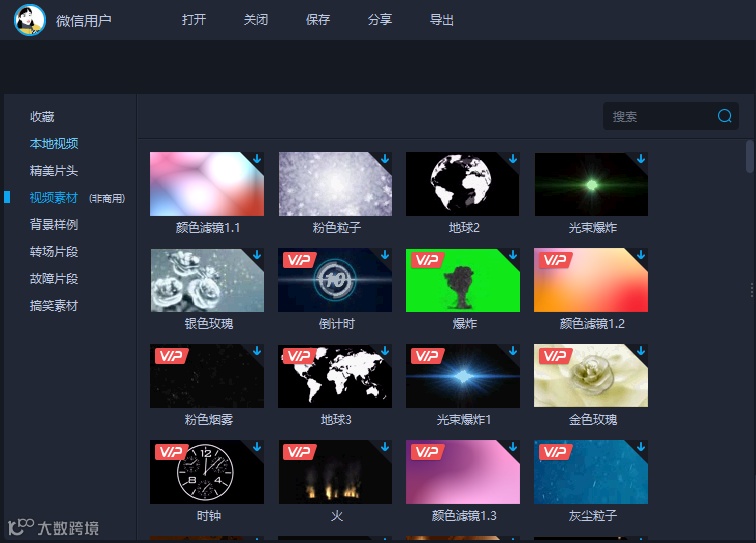Click the VIP badge on 爆炸
Image resolution: width=756 pixels, height=543 pixels.
point(427,260)
